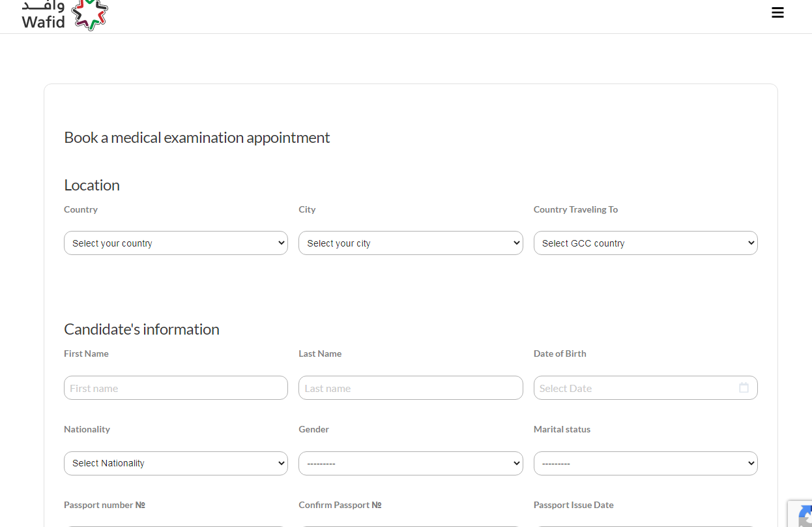Expand the Gender dropdown
Image resolution: width=812 pixels, height=527 pixels.
tap(411, 463)
